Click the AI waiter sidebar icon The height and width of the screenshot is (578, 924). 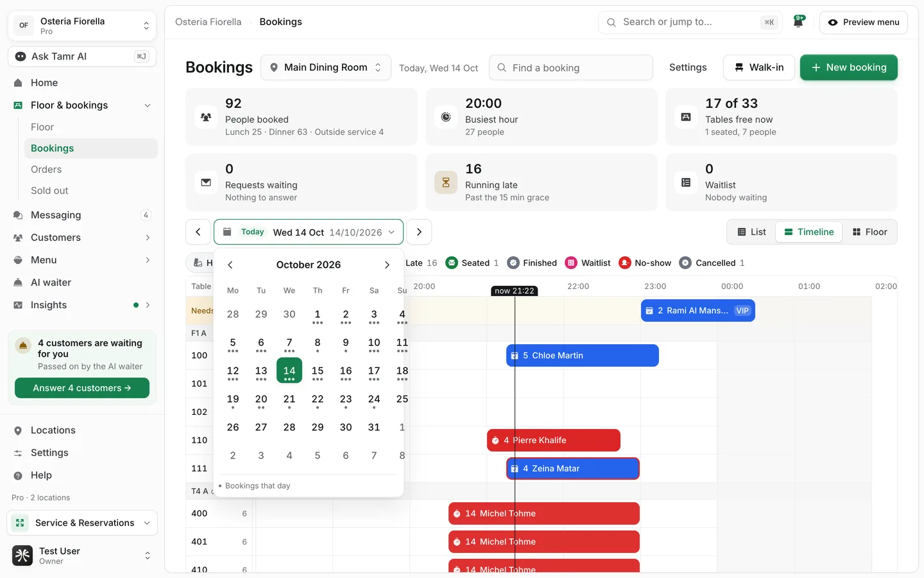click(x=18, y=283)
